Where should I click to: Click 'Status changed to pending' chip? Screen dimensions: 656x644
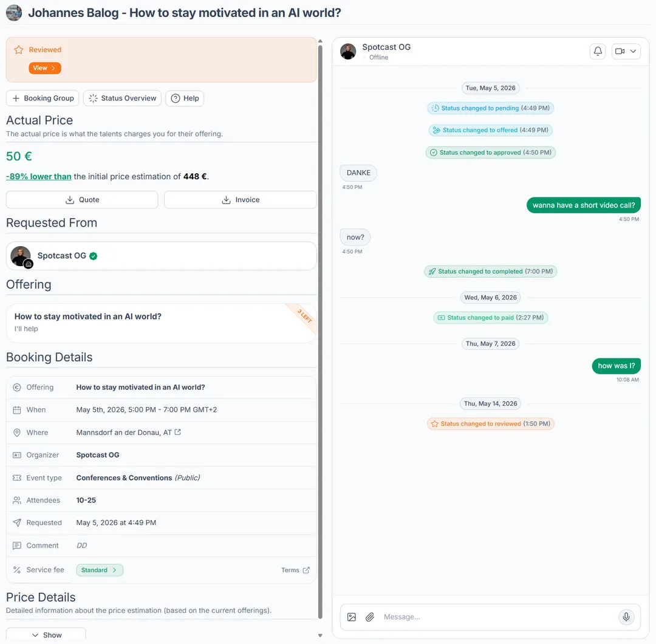pos(490,108)
